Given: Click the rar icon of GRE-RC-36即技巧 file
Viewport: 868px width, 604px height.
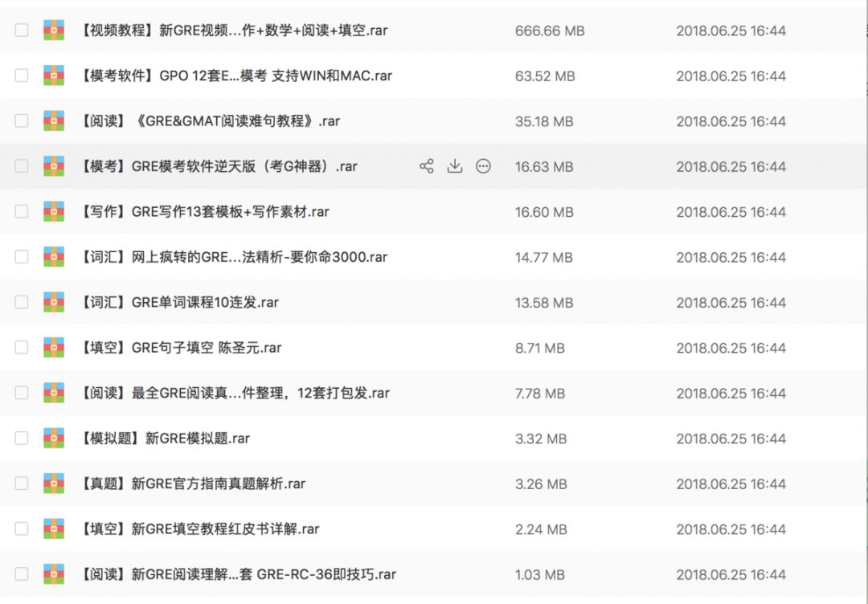Looking at the screenshot, I should 54,575.
